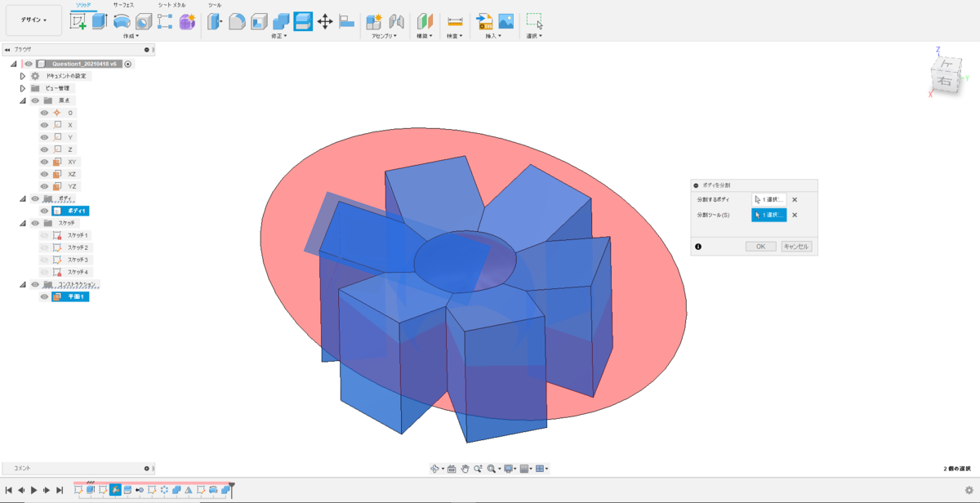Viewport: 980px width, 503px height.
Task: Collapse the コンストラクション folder
Action: pyautogui.click(x=23, y=284)
